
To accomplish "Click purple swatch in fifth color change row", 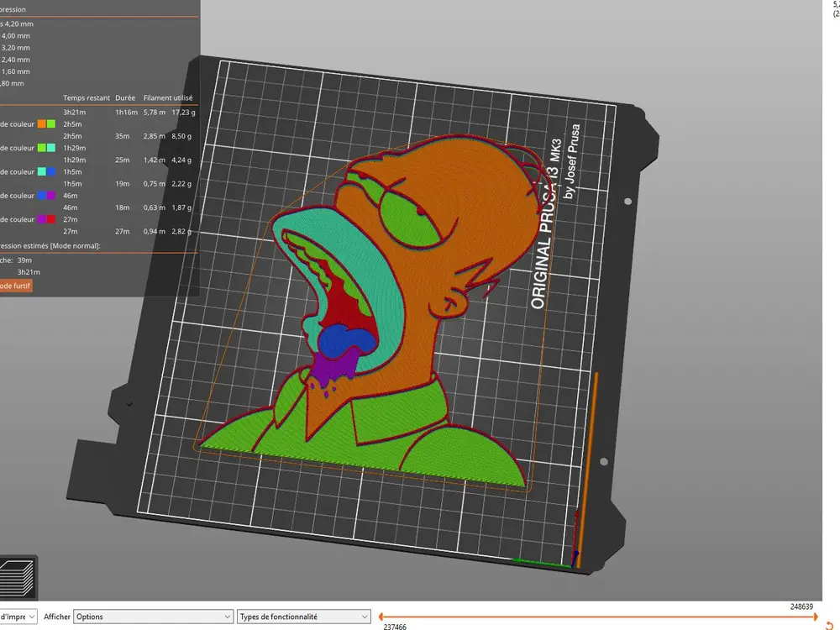I will point(41,219).
